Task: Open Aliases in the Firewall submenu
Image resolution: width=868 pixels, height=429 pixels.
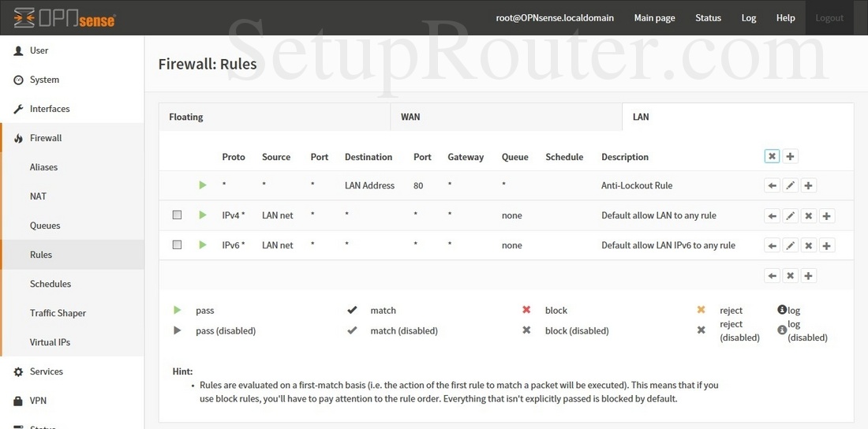Action: (x=43, y=167)
